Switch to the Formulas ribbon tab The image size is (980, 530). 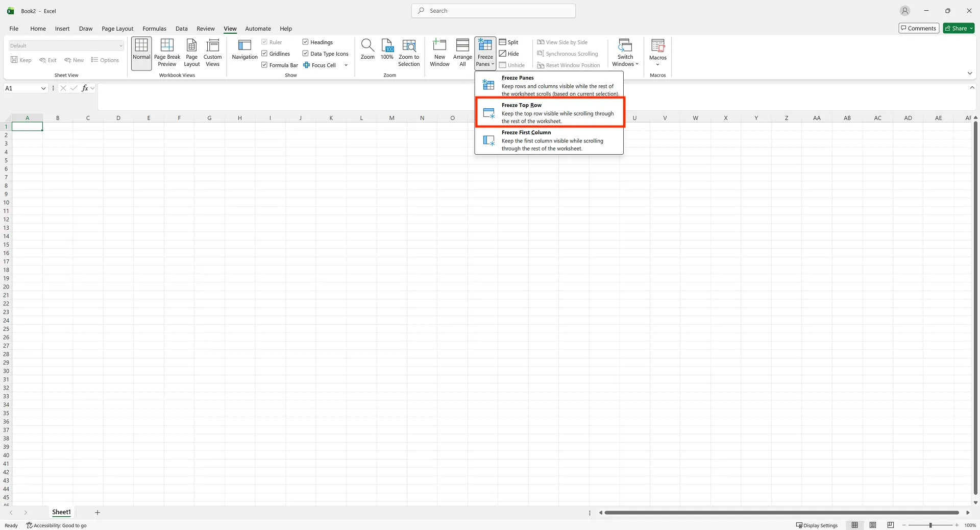pos(154,29)
